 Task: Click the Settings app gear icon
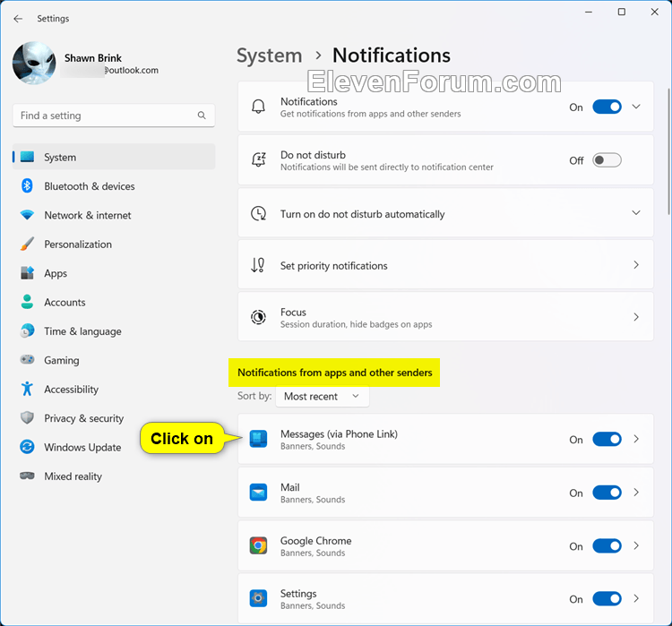coord(258,598)
